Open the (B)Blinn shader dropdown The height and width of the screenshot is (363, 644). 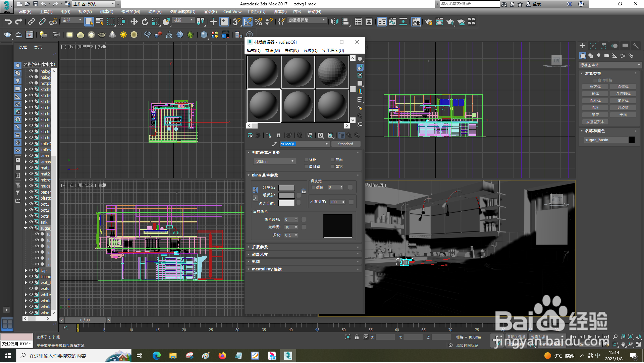pos(274,161)
